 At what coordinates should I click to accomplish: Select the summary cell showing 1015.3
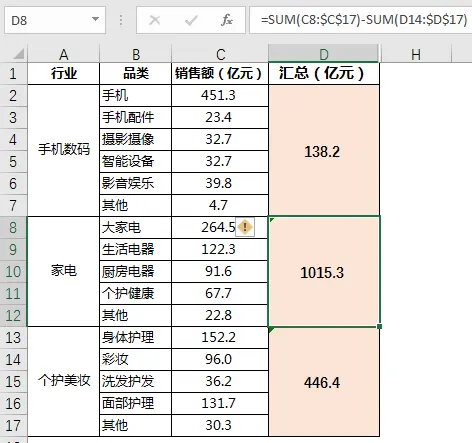324,272
